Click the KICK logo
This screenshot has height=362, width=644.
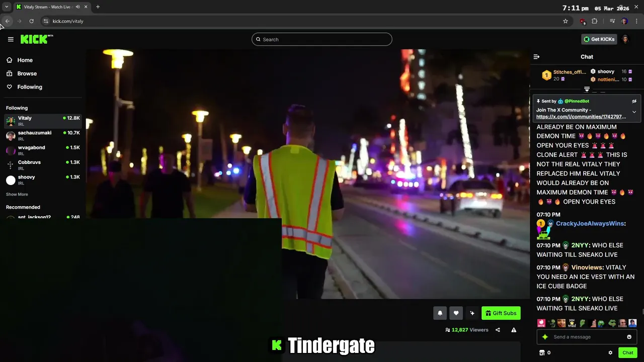37,39
